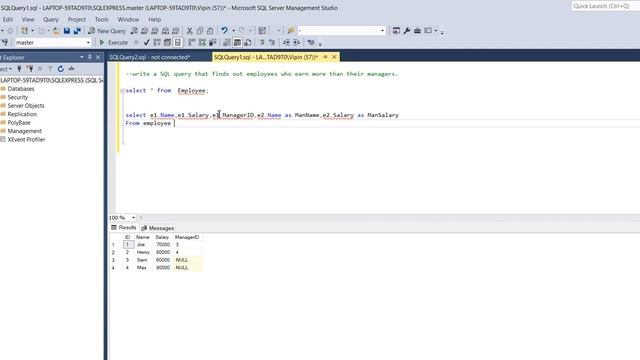Screen dimensions: 640x360
Task: Open the Project menu
Action: [x=77, y=19]
